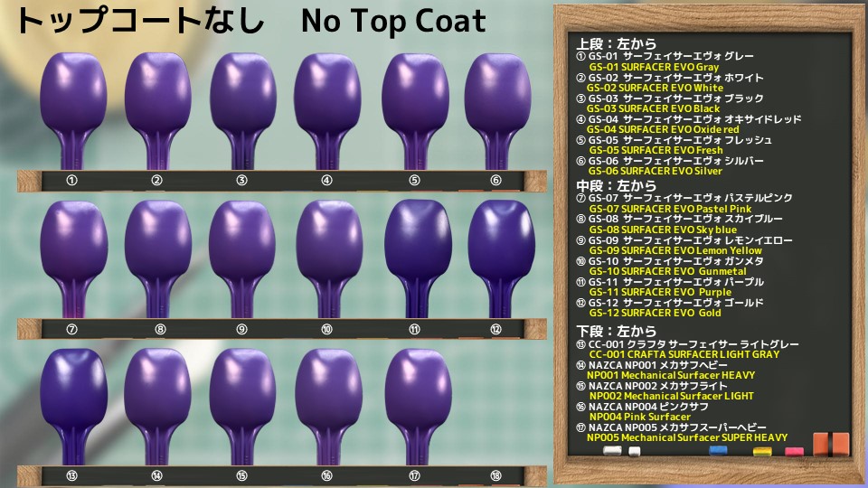
Task: Click the shelf number label ⑬
Action: pyautogui.click(x=72, y=475)
